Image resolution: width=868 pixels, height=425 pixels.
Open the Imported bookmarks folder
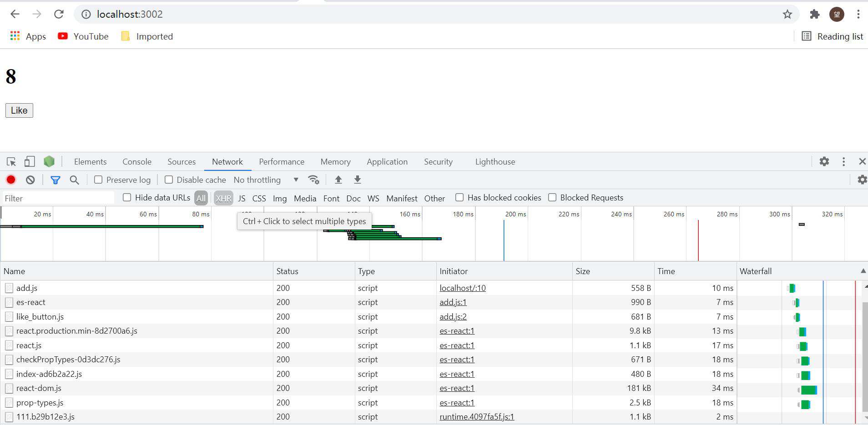[147, 36]
